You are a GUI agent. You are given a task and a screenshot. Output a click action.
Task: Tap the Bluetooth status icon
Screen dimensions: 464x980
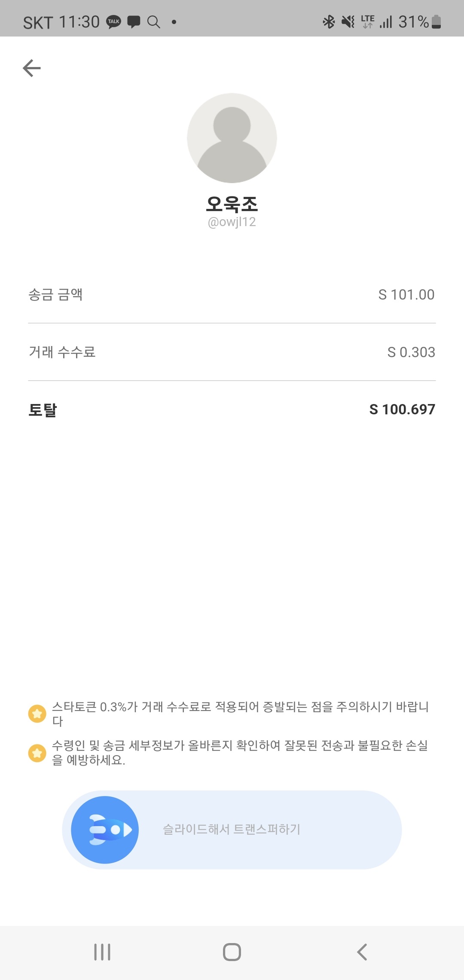(329, 21)
